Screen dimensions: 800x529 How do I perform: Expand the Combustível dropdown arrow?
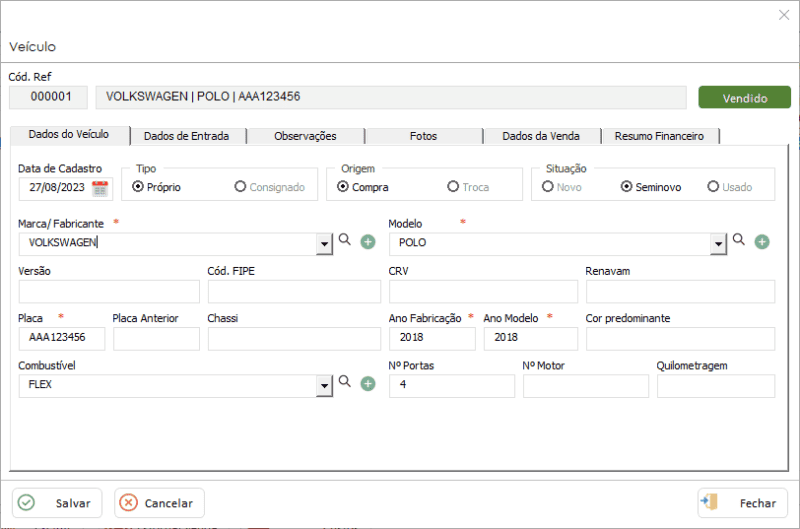[x=324, y=386]
